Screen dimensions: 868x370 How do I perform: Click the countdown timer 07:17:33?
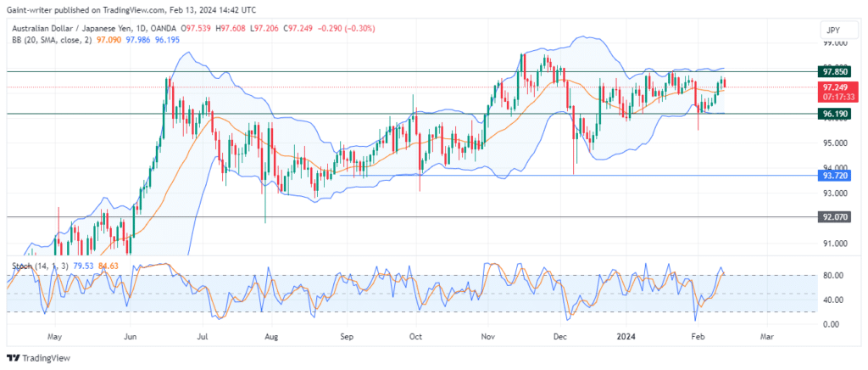click(x=837, y=98)
